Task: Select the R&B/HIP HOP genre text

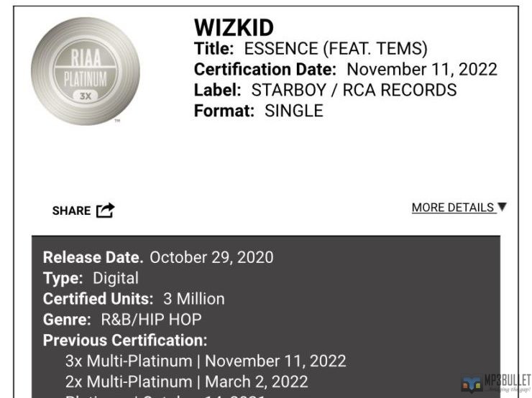Action: [161, 319]
